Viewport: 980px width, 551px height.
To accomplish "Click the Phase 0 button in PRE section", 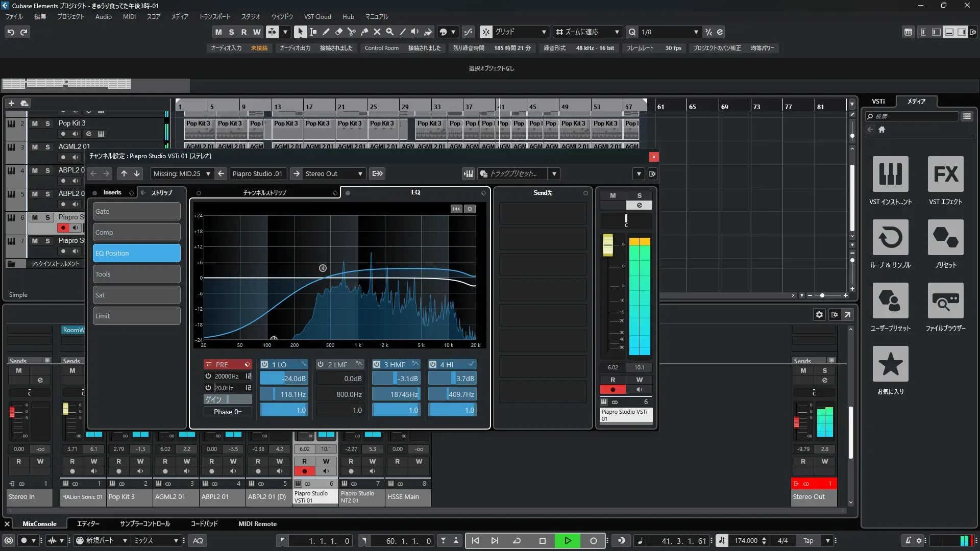I will (x=228, y=412).
